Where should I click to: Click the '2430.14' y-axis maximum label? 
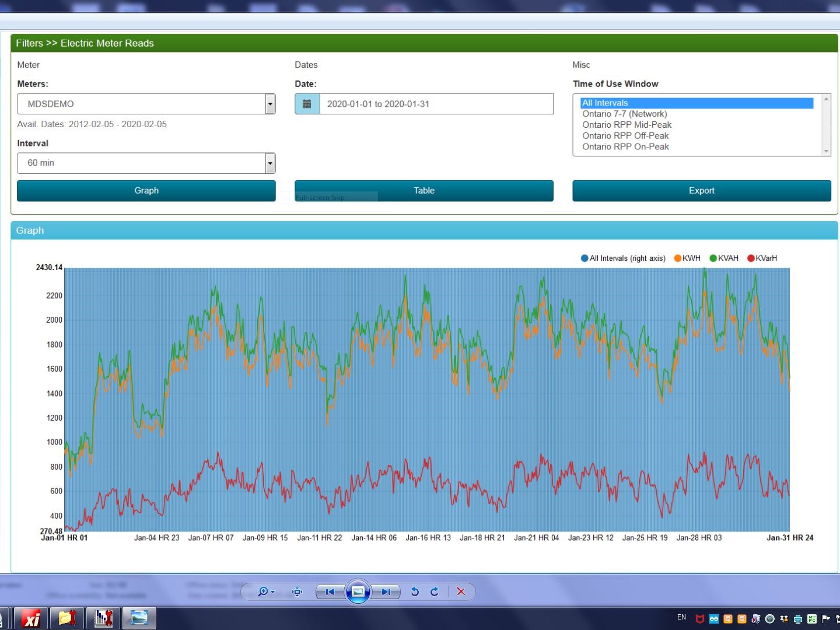(x=49, y=267)
